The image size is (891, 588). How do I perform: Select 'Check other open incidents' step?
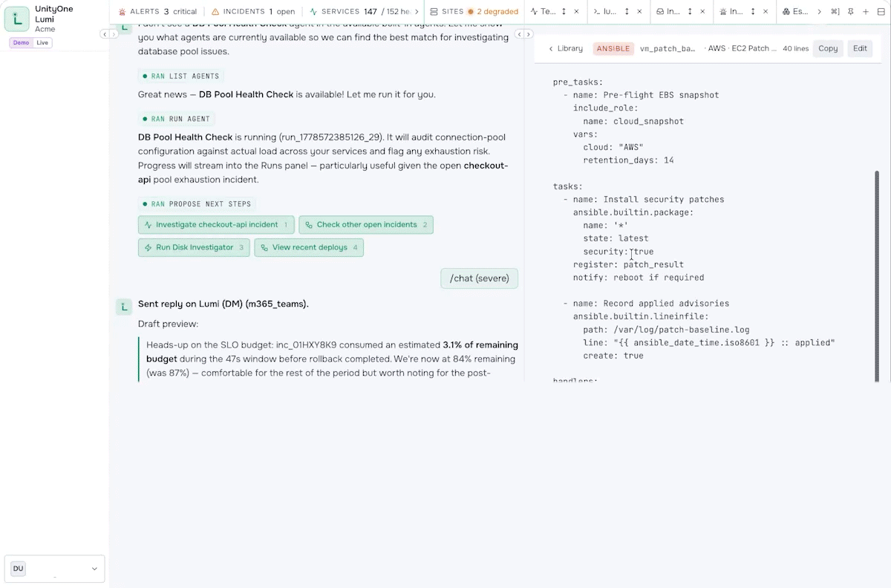366,225
